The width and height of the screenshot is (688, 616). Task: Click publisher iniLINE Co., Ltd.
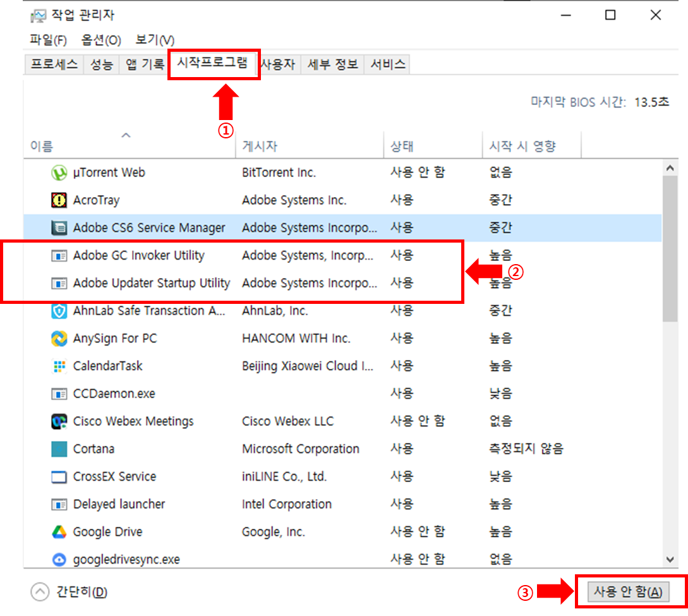pyautogui.click(x=284, y=476)
